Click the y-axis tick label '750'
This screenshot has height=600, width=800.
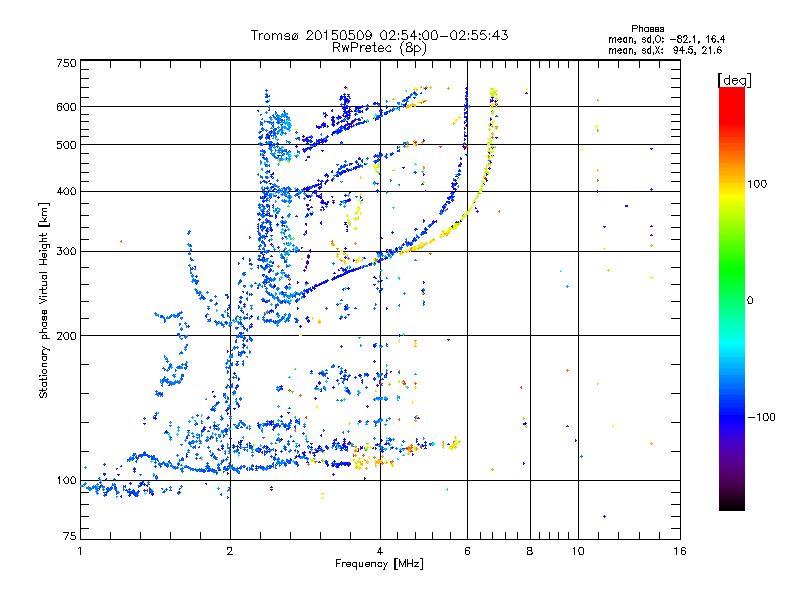tap(66, 63)
